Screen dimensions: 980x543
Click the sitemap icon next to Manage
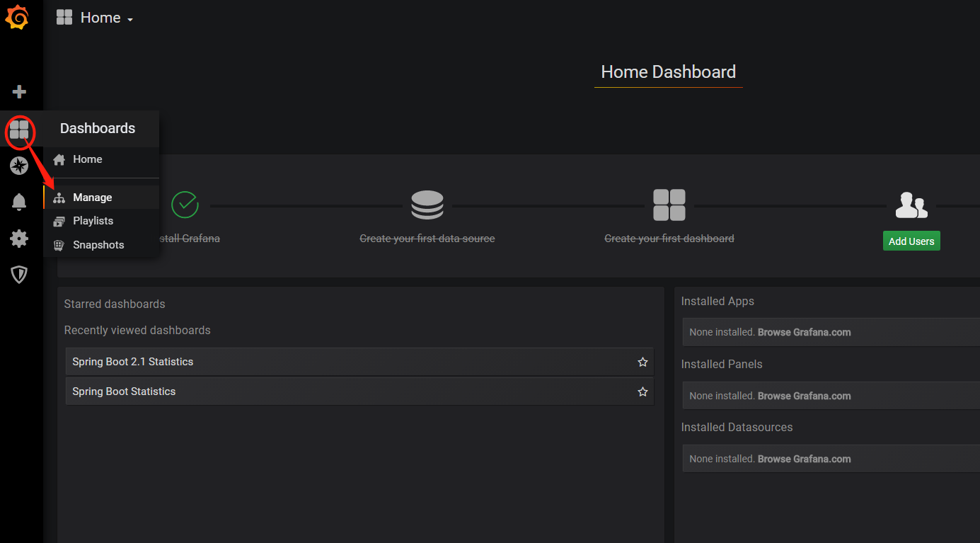(59, 198)
